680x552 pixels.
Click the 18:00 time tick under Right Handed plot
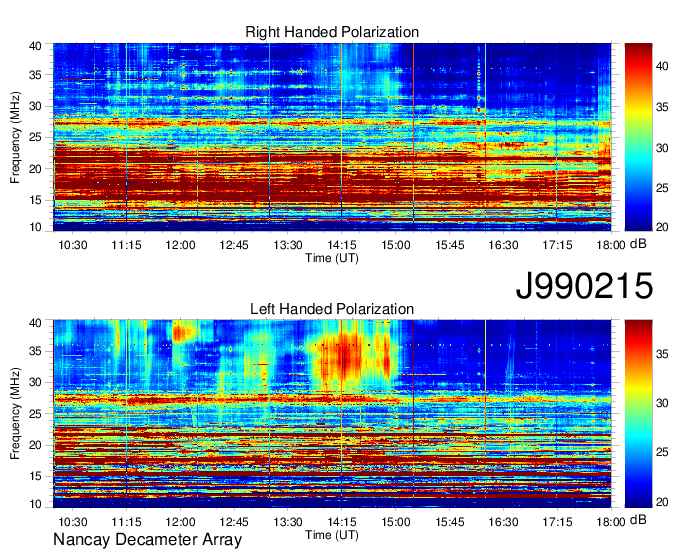coord(611,245)
